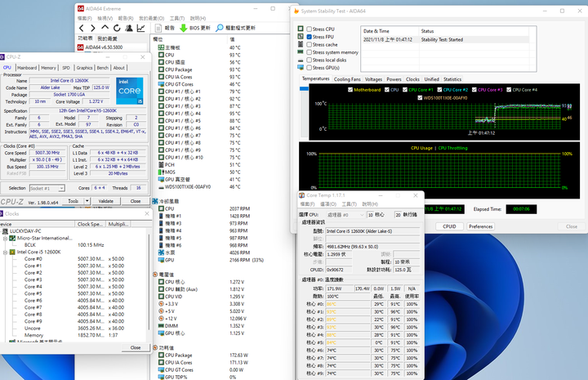Enable Stress GPU(s) checkbox
This screenshot has width=588, height=380.
(309, 68)
